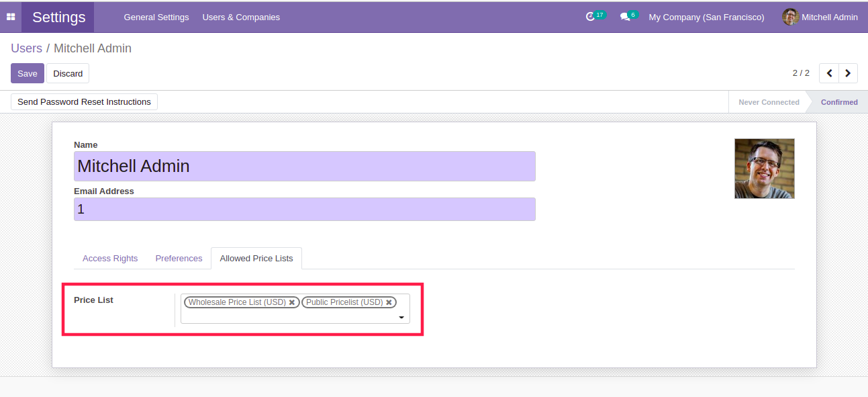This screenshot has height=397, width=868.
Task: Edit the Email Address field
Action: tap(305, 209)
